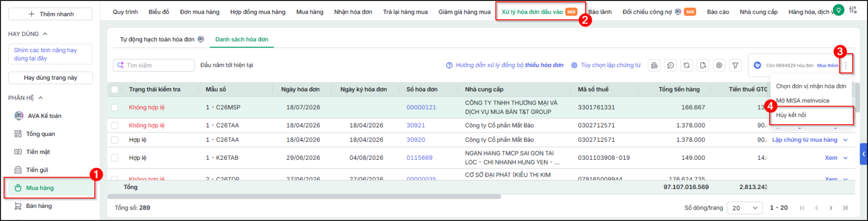Select Hủy kết nối menu entry
The width and height of the screenshot is (868, 221).
[x=791, y=115]
